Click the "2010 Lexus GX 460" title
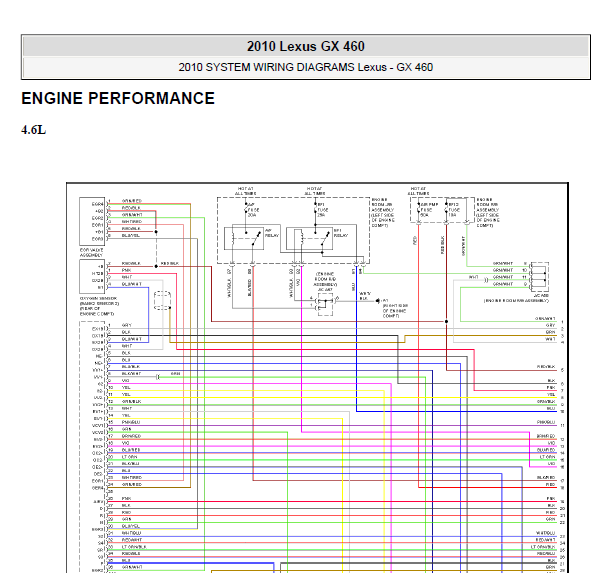The image size is (607, 573). 305,46
